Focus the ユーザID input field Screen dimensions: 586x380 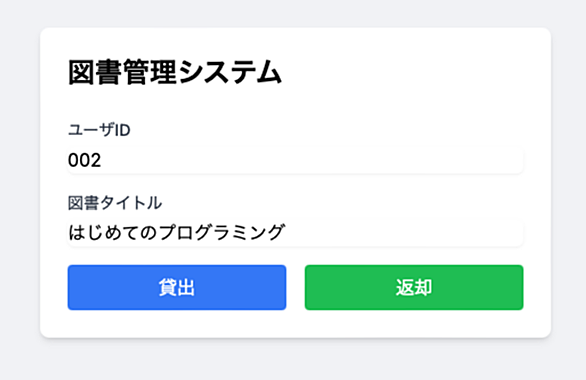click(295, 160)
